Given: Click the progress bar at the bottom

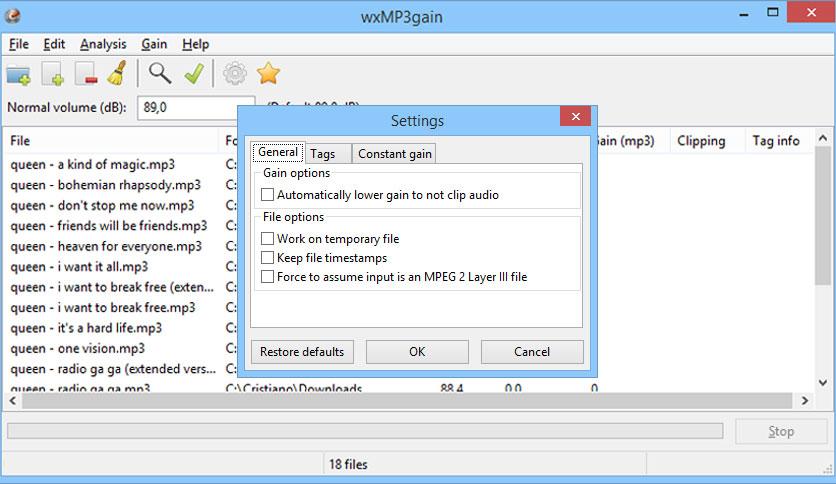Looking at the screenshot, I should [x=365, y=431].
